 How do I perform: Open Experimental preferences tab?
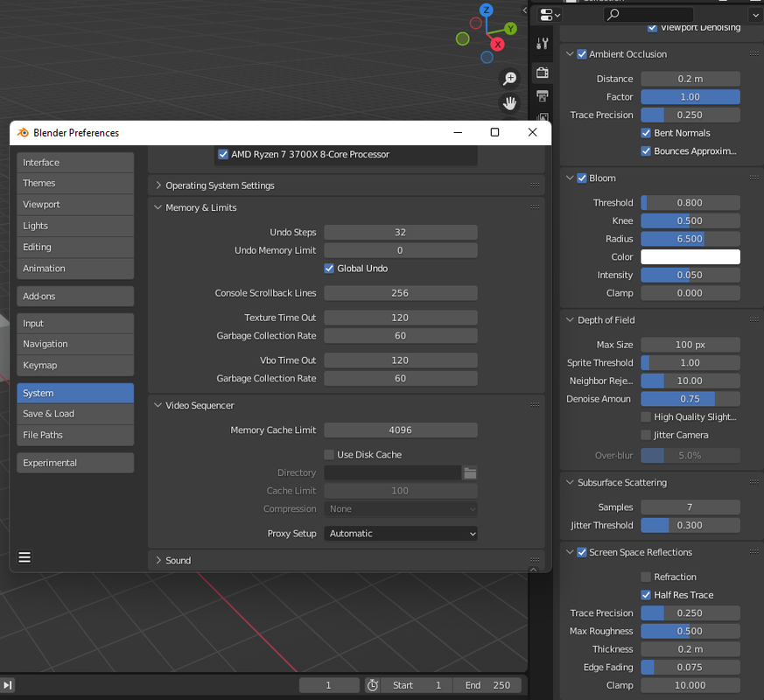75,463
